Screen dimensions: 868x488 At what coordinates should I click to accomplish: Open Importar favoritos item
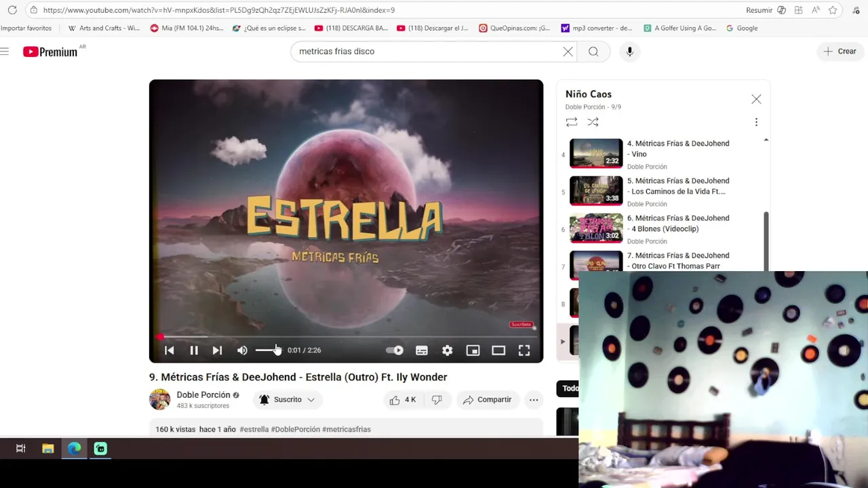pos(26,28)
